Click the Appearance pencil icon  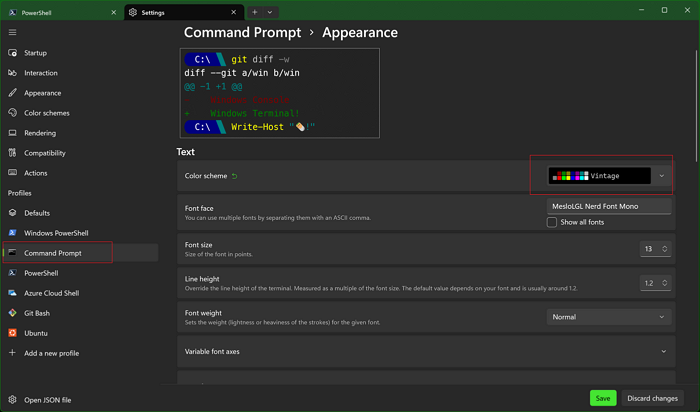pyautogui.click(x=12, y=93)
